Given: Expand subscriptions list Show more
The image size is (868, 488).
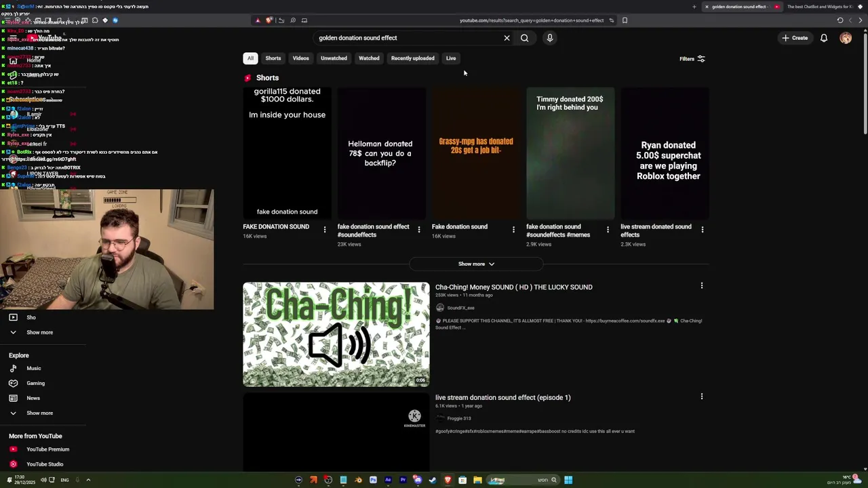Looking at the screenshot, I should pyautogui.click(x=39, y=333).
